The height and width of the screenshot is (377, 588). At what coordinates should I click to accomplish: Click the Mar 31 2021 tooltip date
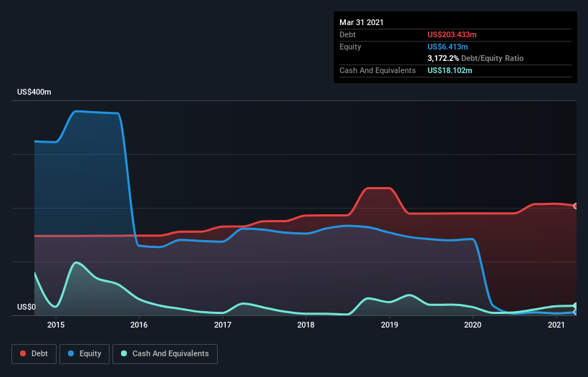click(x=362, y=22)
